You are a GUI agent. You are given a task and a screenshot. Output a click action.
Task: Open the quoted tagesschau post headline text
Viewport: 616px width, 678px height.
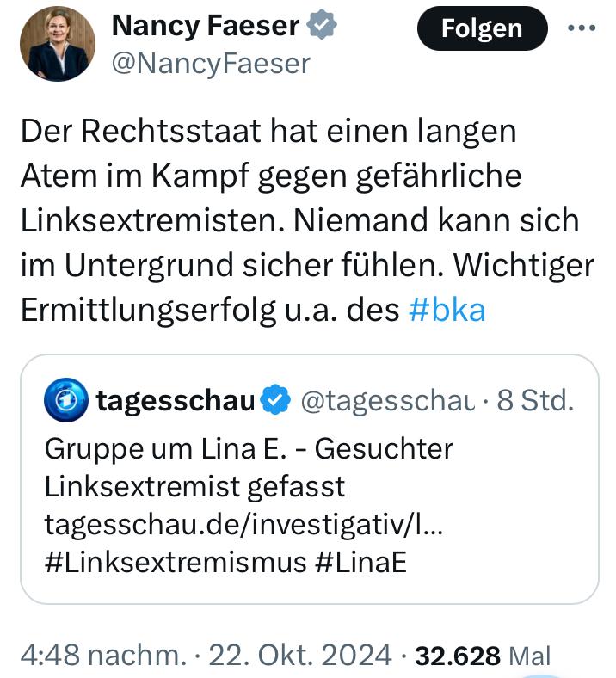pyautogui.click(x=249, y=468)
